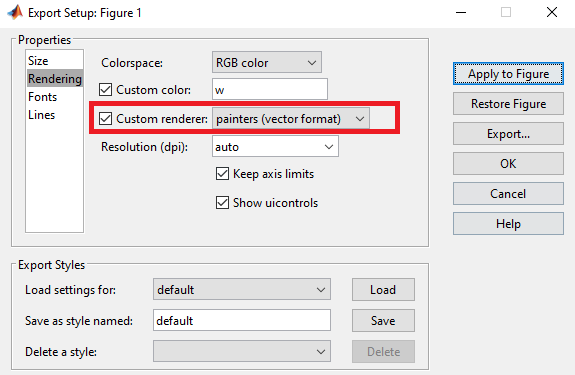Click the Restore Figure button
Viewport: 575px width, 375px height.
coord(508,104)
